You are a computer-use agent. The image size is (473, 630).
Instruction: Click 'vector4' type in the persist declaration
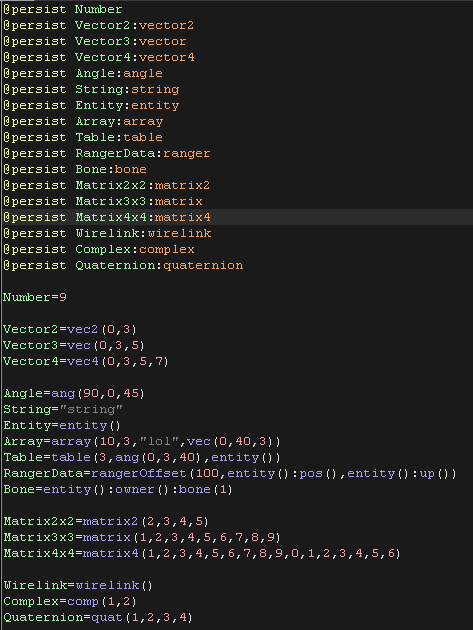pos(166,57)
